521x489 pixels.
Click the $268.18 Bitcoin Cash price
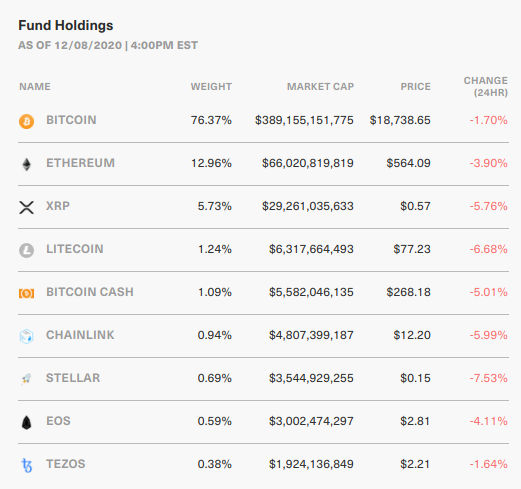[x=409, y=292]
